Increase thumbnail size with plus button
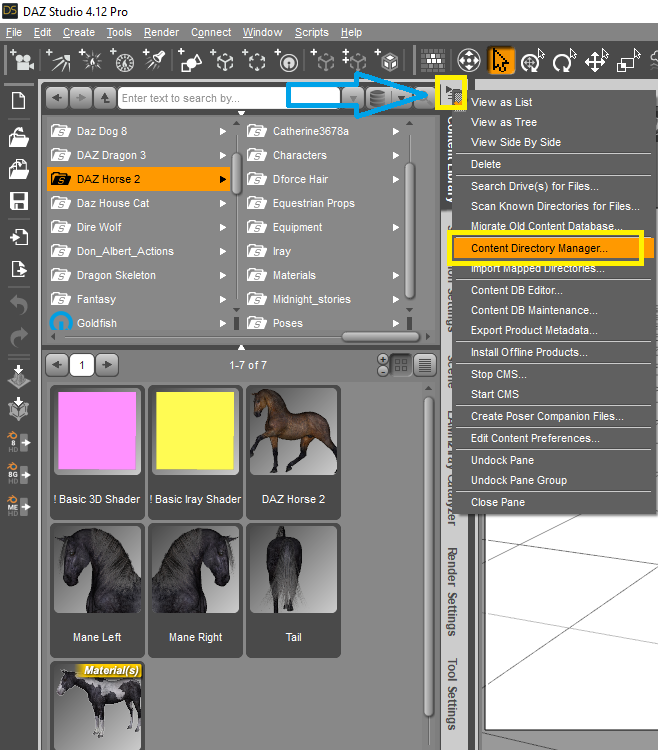This screenshot has width=658, height=750. (x=383, y=359)
